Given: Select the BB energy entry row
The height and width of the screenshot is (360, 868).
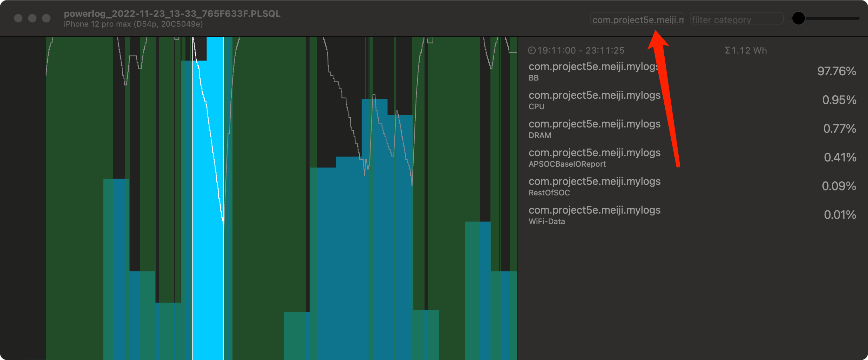Looking at the screenshot, I should point(692,71).
